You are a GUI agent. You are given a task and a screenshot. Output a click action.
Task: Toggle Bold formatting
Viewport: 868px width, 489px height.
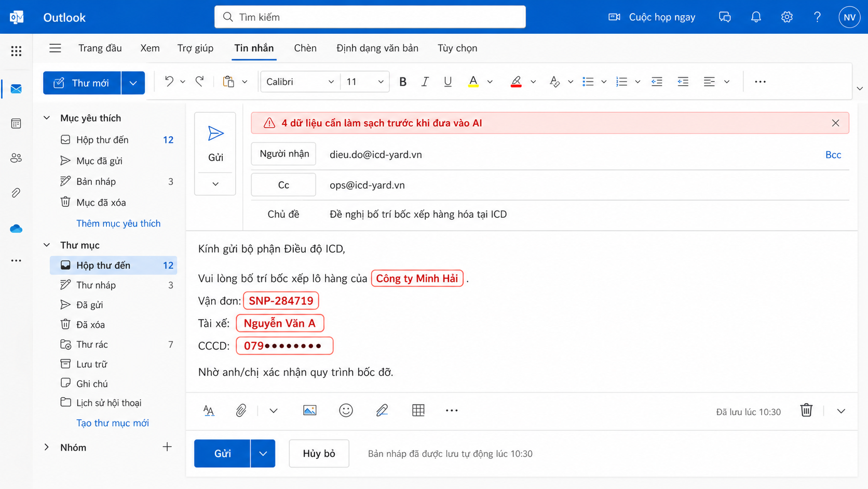(403, 82)
